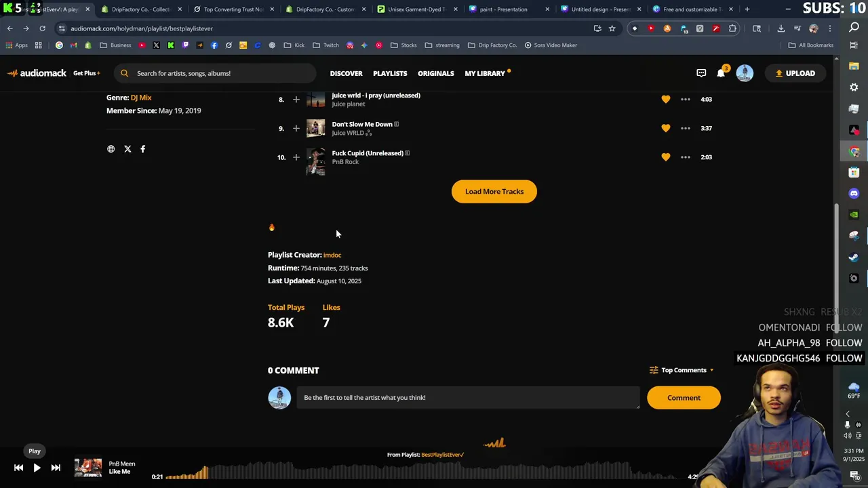Open the All Bookmarks folder
Image resolution: width=868 pixels, height=488 pixels.
810,45
